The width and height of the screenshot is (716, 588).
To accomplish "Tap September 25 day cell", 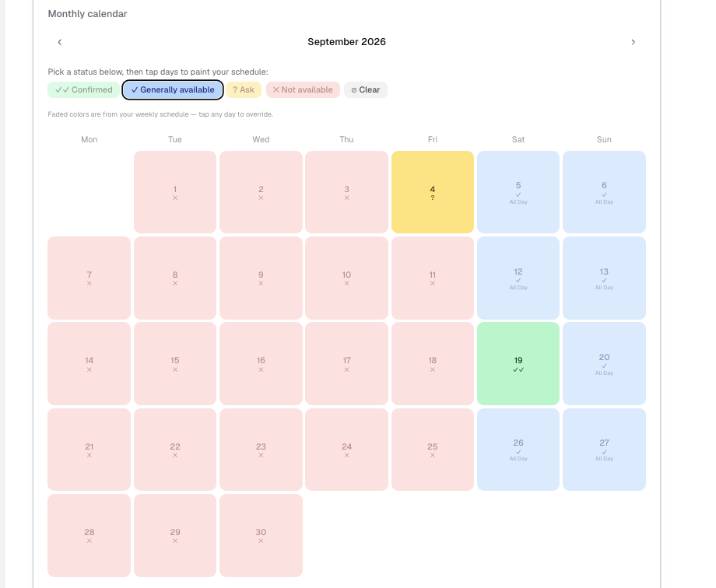I will [x=433, y=450].
